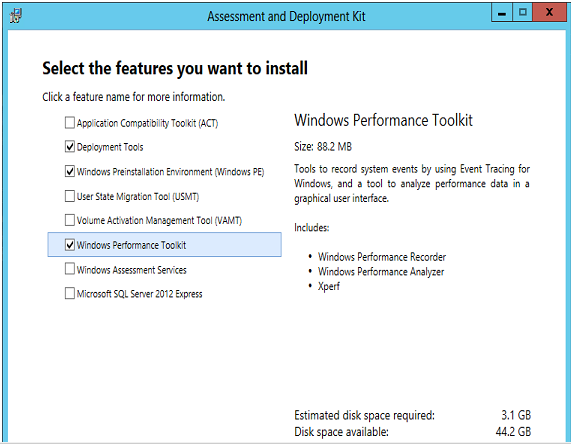Screen dimensions: 571x444
Task: Click the Windows Performance Analyzer bullet item
Action: (381, 272)
